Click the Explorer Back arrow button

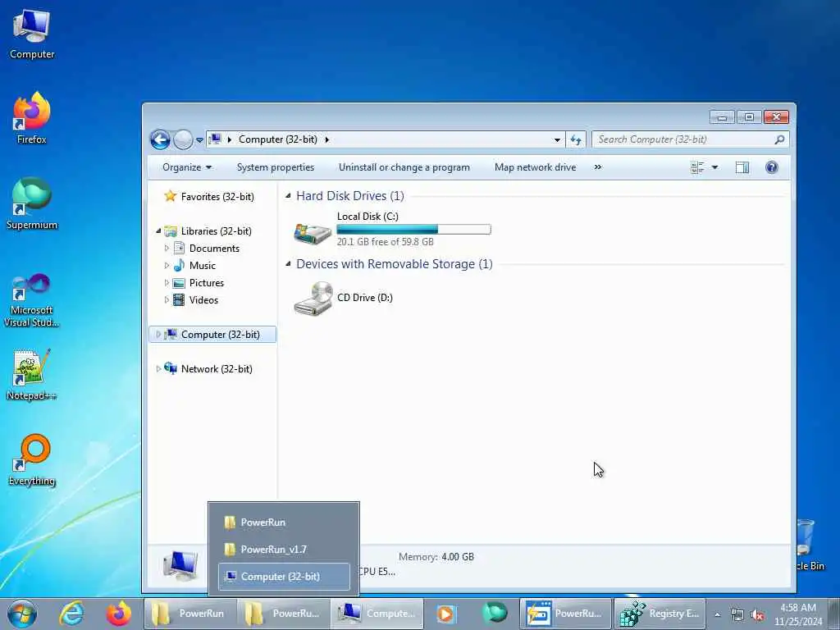[x=160, y=139]
